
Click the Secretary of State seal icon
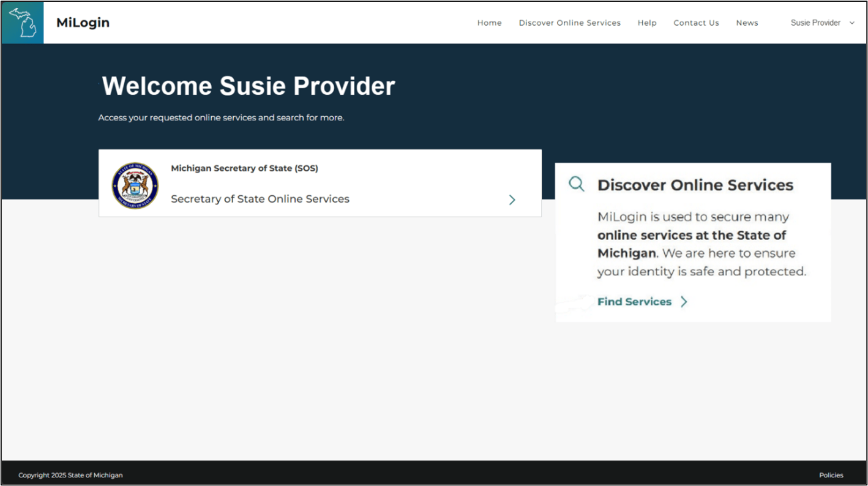pos(135,185)
